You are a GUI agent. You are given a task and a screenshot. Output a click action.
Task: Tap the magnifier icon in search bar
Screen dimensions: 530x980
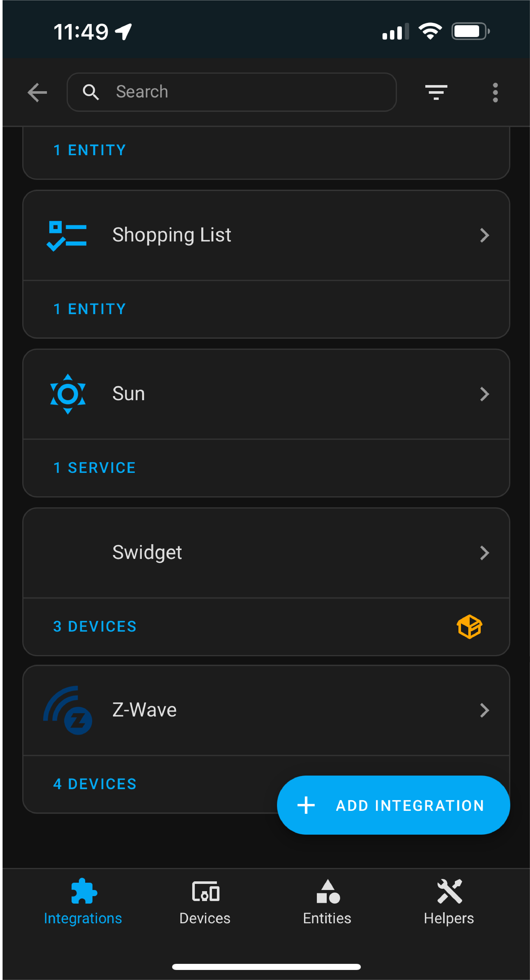pos(91,92)
